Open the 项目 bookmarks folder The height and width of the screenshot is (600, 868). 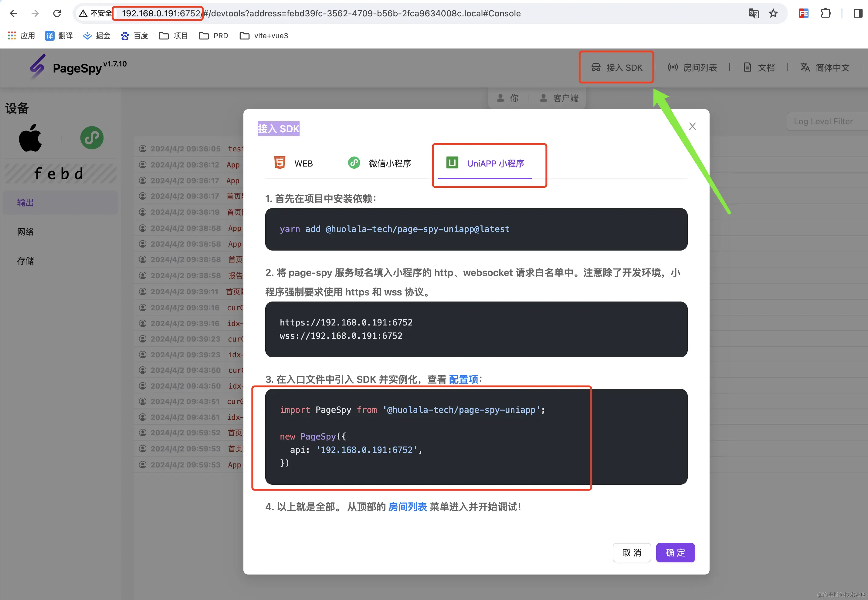click(x=173, y=36)
